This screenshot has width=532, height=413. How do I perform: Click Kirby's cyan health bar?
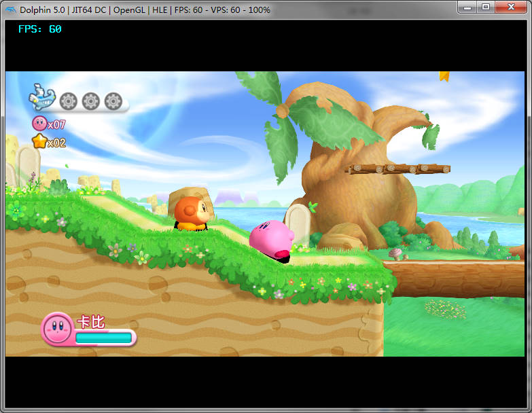click(x=103, y=338)
